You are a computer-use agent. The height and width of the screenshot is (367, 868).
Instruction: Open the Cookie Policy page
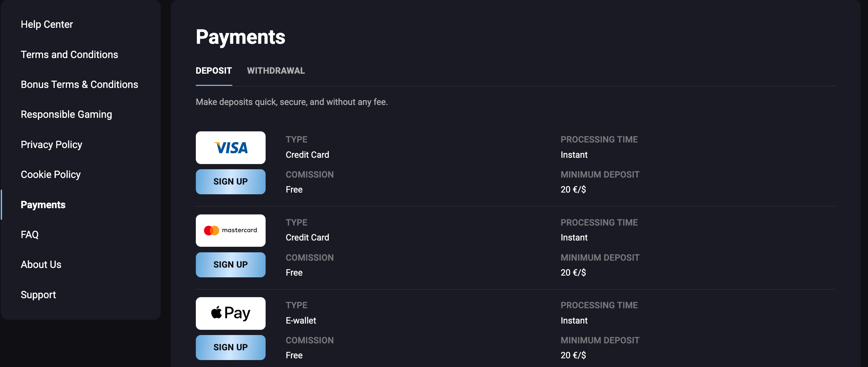point(51,174)
